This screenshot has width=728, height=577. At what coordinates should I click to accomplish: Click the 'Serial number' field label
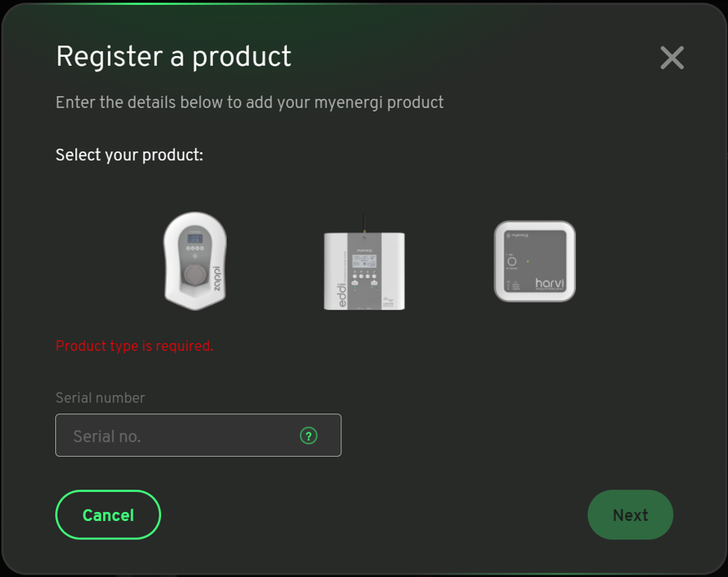(100, 397)
